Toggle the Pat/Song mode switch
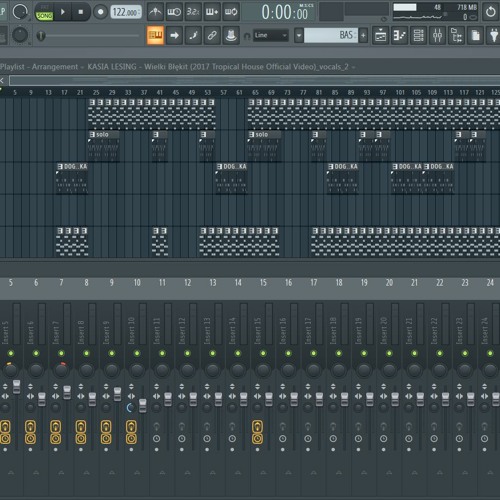500x500 pixels. coord(44,12)
